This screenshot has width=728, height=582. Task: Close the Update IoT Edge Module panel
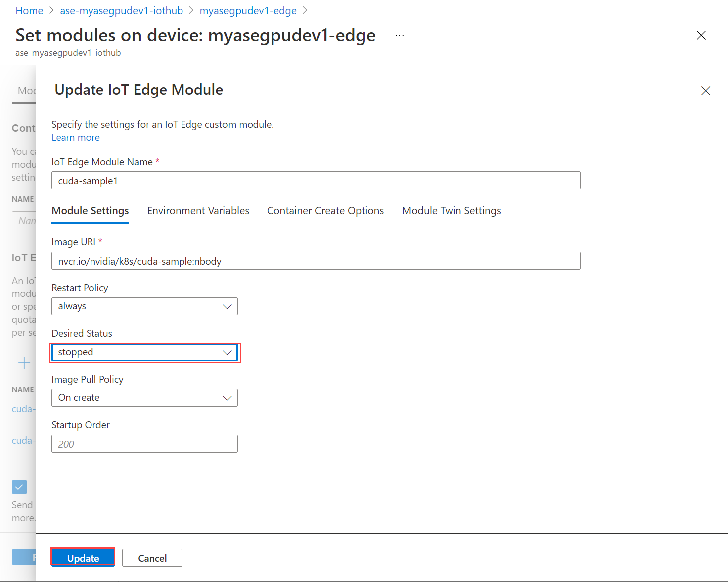point(706,91)
